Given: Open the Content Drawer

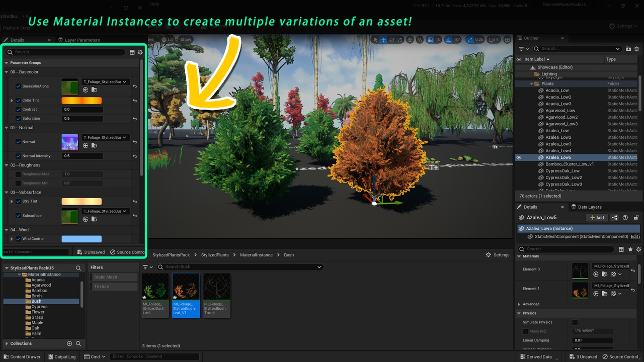Looking at the screenshot, I should tap(22, 357).
